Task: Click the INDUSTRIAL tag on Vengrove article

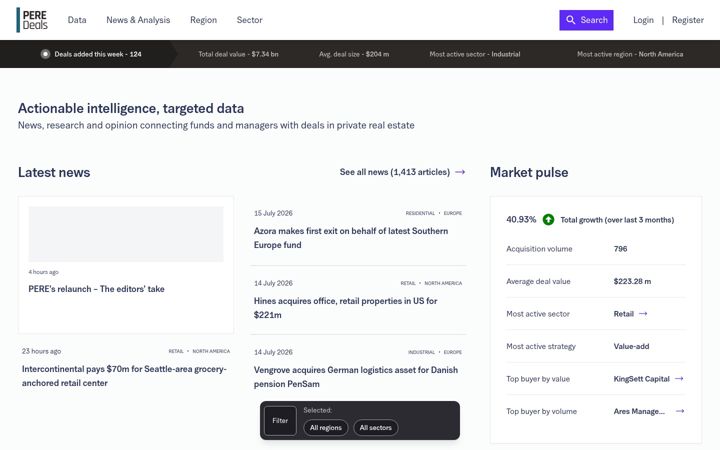Action: pos(421,352)
